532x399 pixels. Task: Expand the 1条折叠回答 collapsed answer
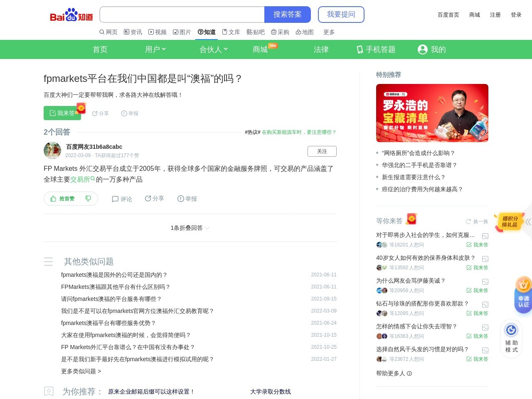(190, 228)
